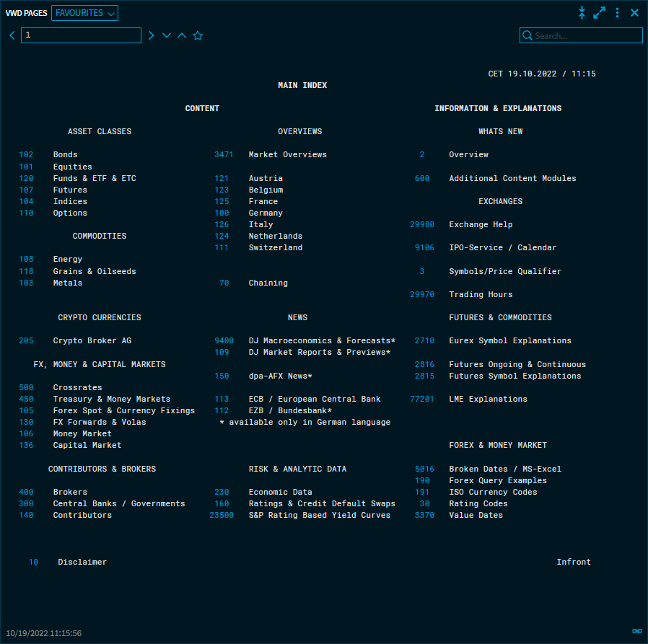Click the page number input field

pyautogui.click(x=81, y=35)
